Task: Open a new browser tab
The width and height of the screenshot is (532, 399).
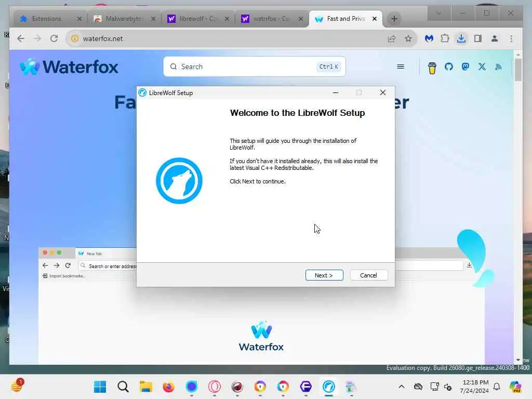Action: click(394, 19)
